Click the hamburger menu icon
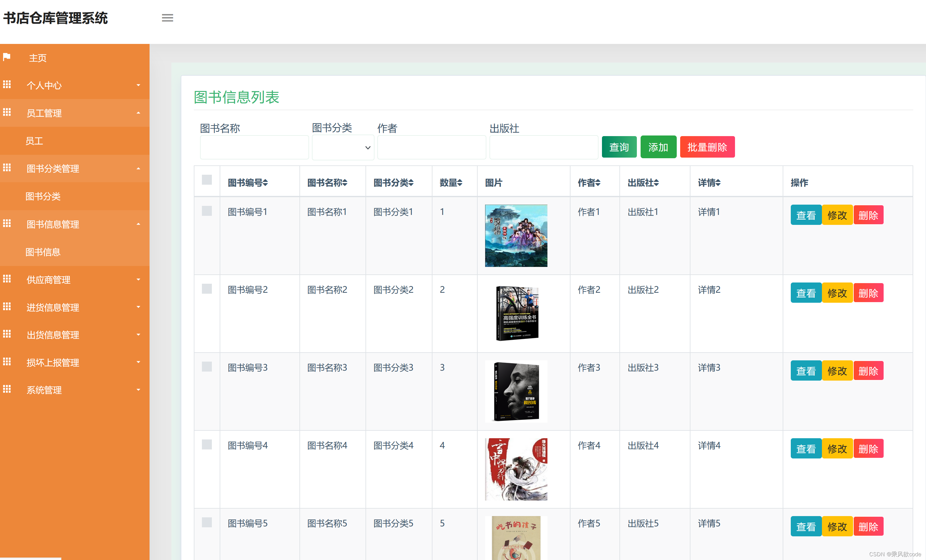Image resolution: width=926 pixels, height=560 pixels. (x=168, y=18)
